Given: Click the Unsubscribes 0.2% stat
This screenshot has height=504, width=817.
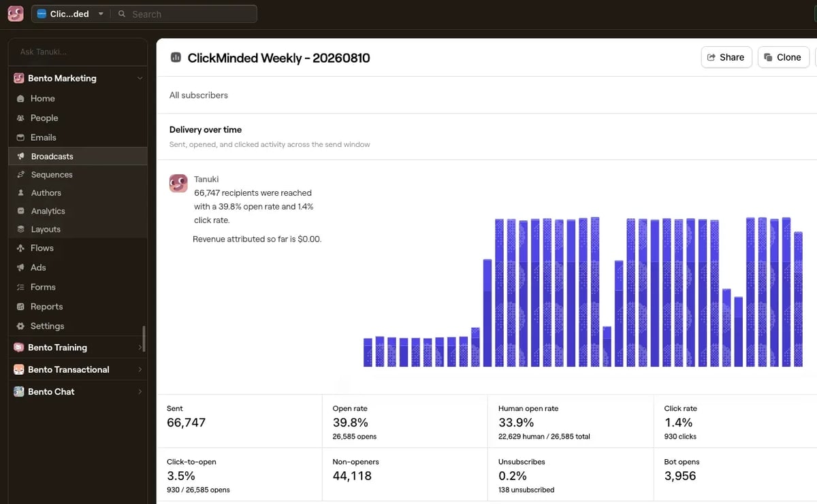Looking at the screenshot, I should [571, 475].
